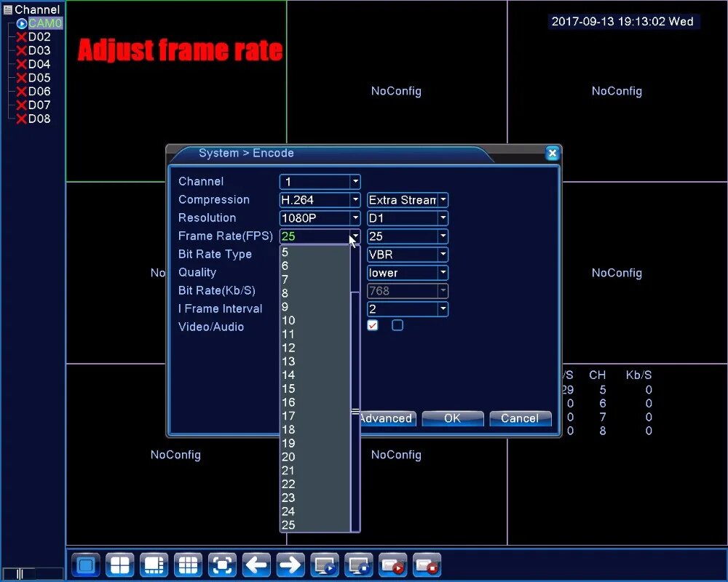
Task: Select 5 in the frame rate list
Action: (x=315, y=252)
